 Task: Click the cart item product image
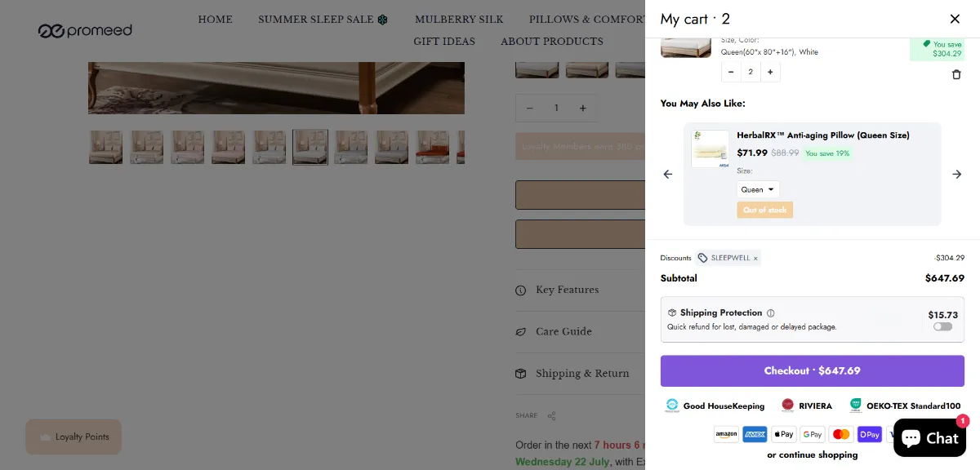click(x=686, y=47)
